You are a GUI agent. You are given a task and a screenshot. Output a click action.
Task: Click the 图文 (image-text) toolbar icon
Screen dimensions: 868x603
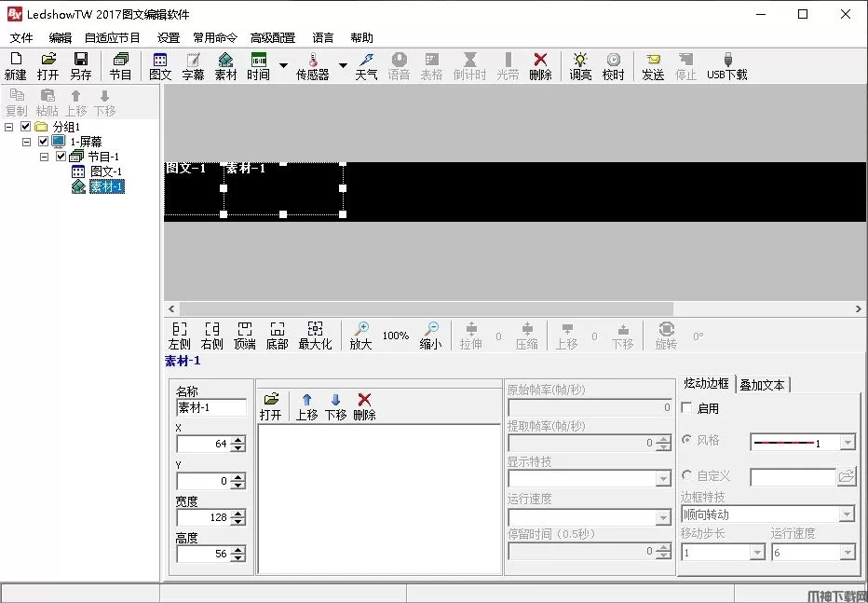point(160,66)
